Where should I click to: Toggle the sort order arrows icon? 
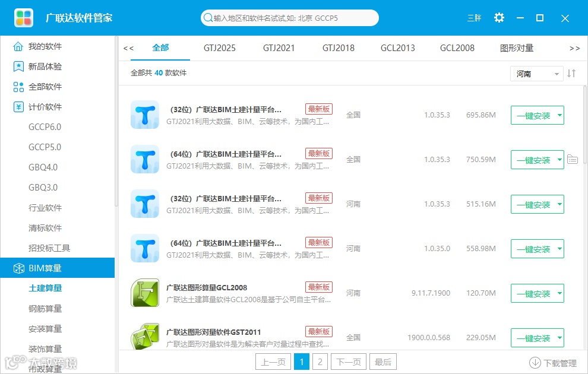pyautogui.click(x=571, y=74)
